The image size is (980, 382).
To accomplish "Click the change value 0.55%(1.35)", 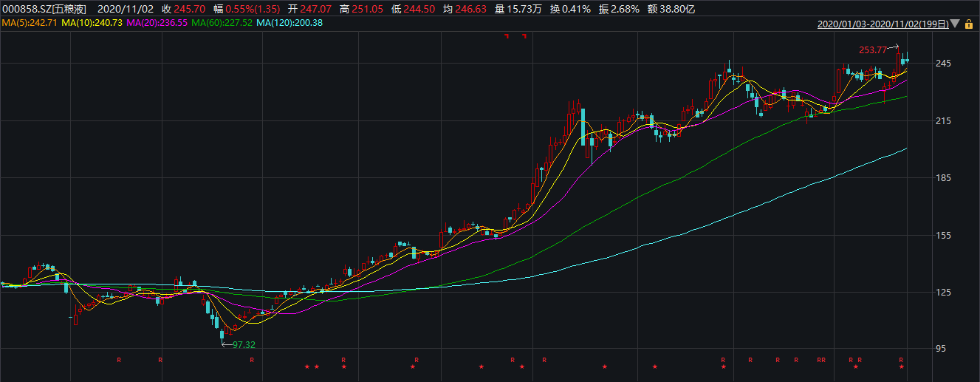I will [254, 10].
